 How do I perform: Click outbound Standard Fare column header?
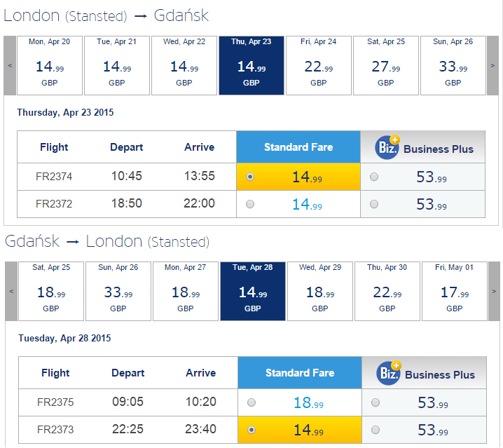pyautogui.click(x=298, y=147)
